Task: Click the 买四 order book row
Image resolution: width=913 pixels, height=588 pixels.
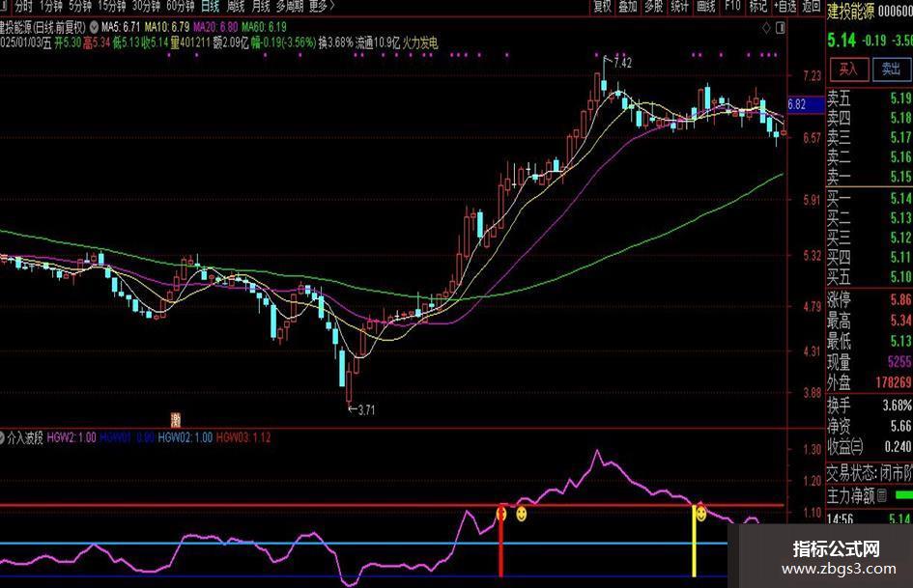Action: (x=870, y=257)
